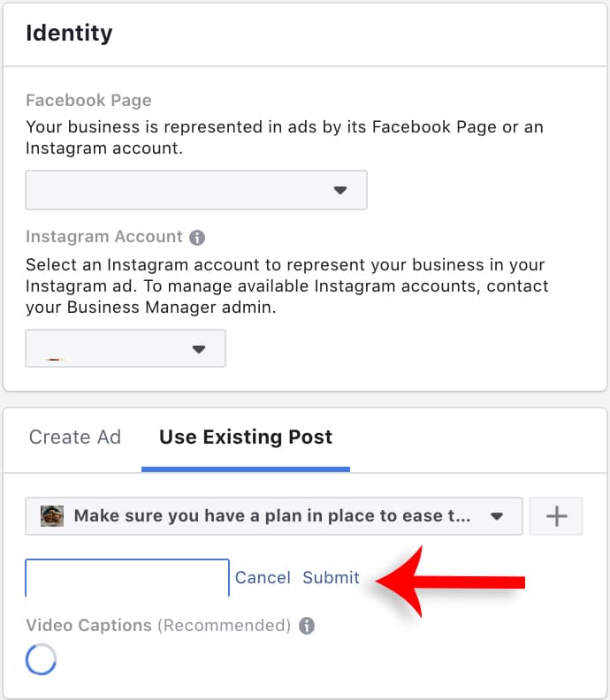Open the Facebook Page dropdown
This screenshot has width=610, height=700.
(196, 190)
